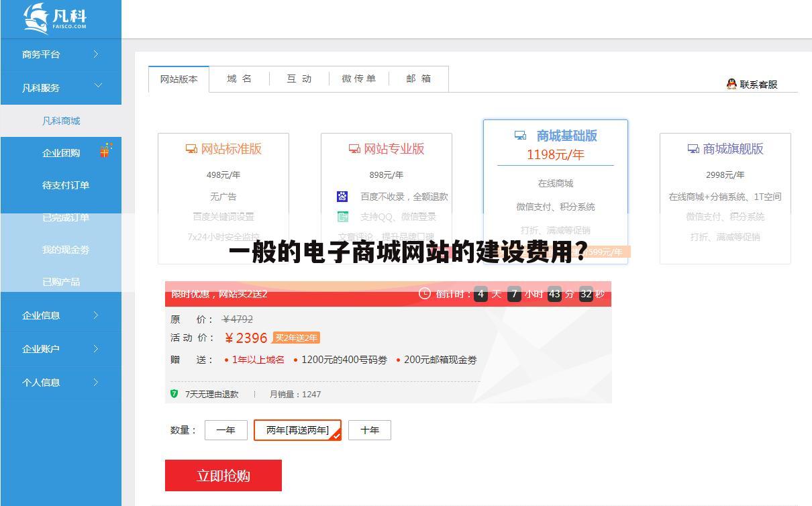Click the 限时优惠，网站买2送2 banner text
The height and width of the screenshot is (506, 812).
pyautogui.click(x=219, y=294)
